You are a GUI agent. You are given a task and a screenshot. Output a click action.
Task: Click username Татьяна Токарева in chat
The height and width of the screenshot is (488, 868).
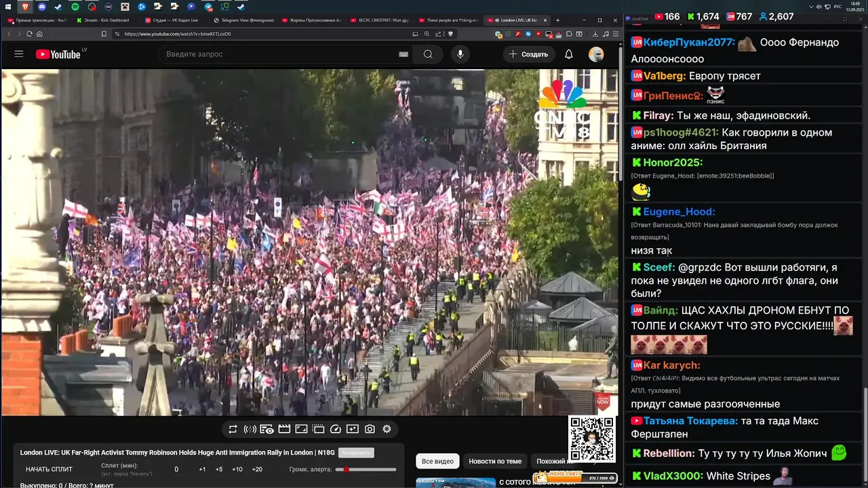point(691,421)
